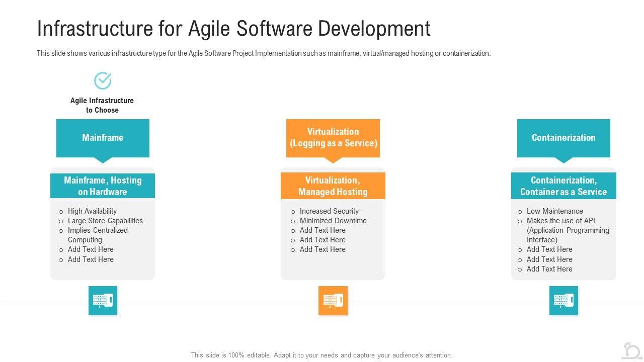This screenshot has height=362, width=644.
Task: Click the "Large Store Capabilities" bullet
Action: coord(105,221)
